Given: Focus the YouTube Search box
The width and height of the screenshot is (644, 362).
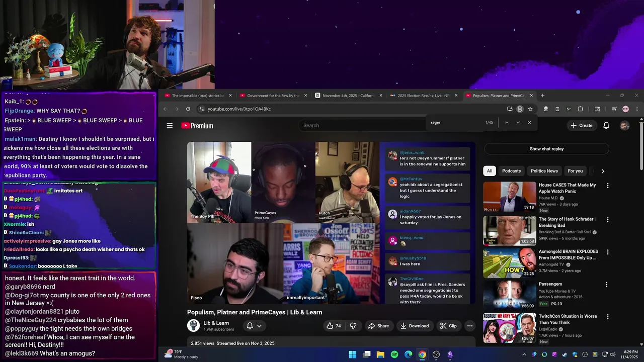Looking at the screenshot, I should click(x=362, y=125).
